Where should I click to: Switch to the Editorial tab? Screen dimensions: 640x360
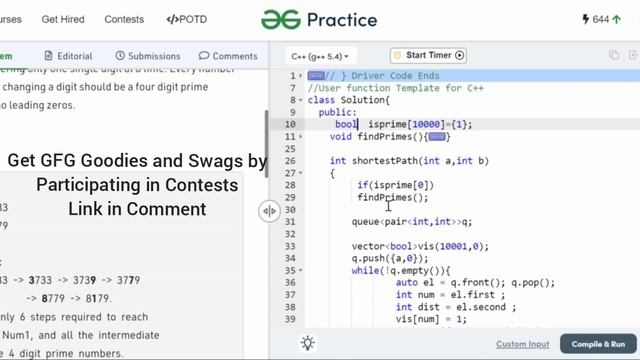(69, 56)
